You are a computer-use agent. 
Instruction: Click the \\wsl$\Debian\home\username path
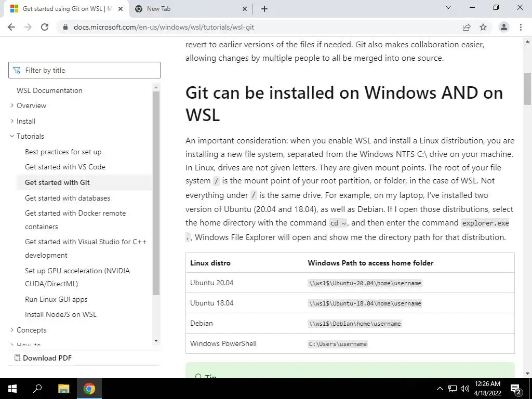(355, 324)
